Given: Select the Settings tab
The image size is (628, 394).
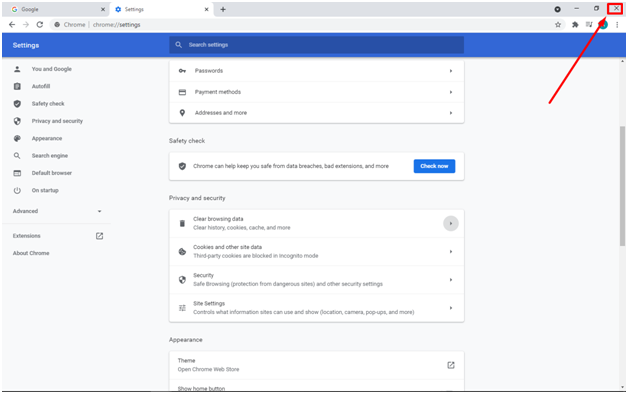Looking at the screenshot, I should 162,9.
